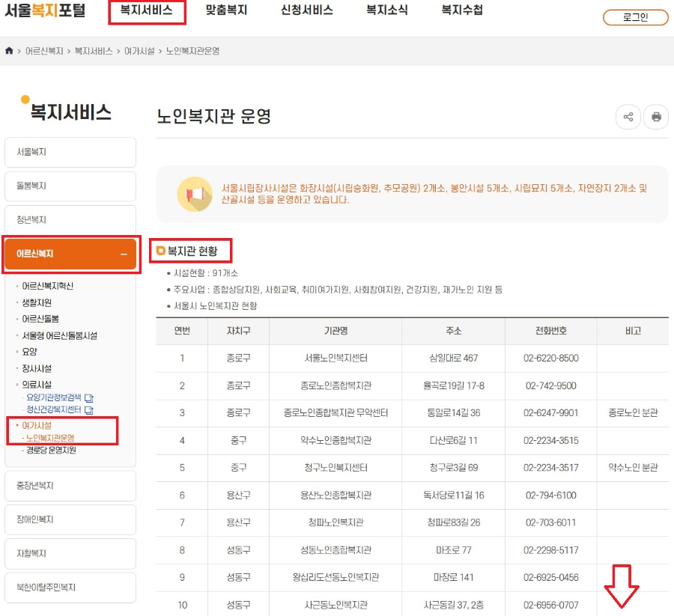Click the share icon button

click(x=628, y=117)
